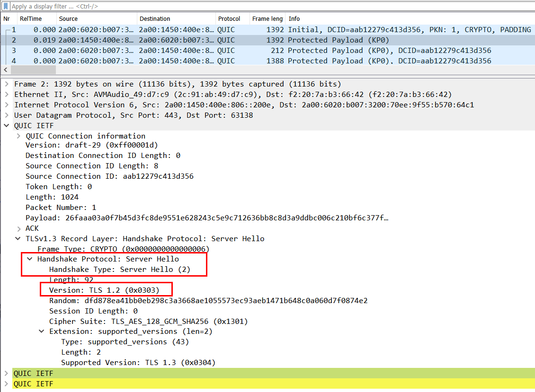Select Source Connection ID Length: 8

(92, 166)
